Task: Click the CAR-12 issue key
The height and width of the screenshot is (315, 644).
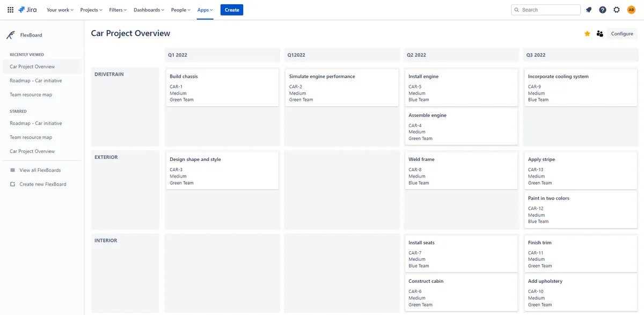Action: [536, 208]
